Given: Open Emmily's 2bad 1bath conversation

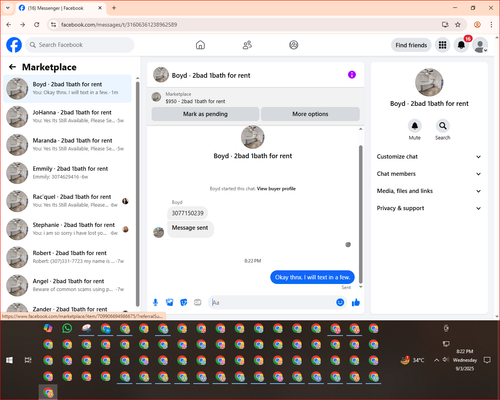Looking at the screenshot, I should click(x=68, y=173).
